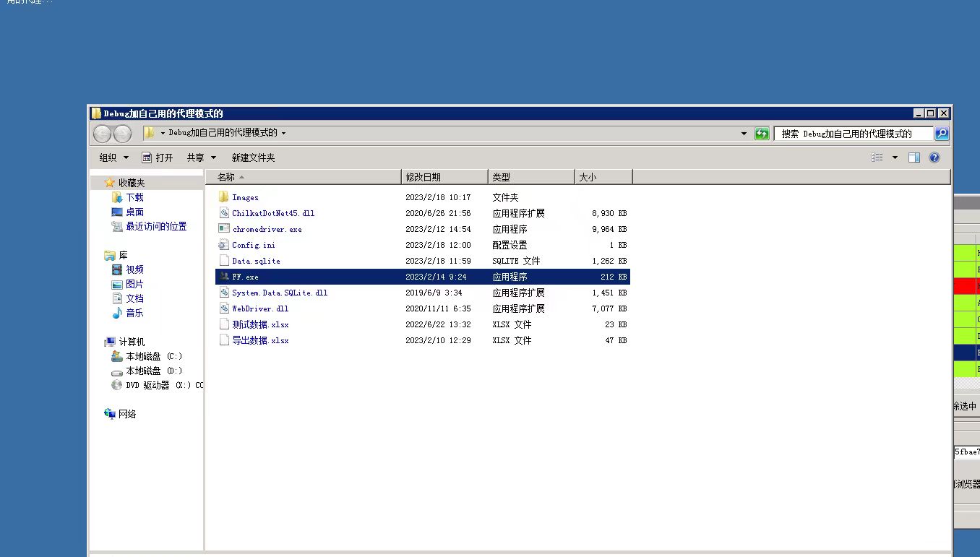The height and width of the screenshot is (557, 980).
Task: Click the breadcrumb arrow before Debug folder name
Action: click(x=163, y=133)
